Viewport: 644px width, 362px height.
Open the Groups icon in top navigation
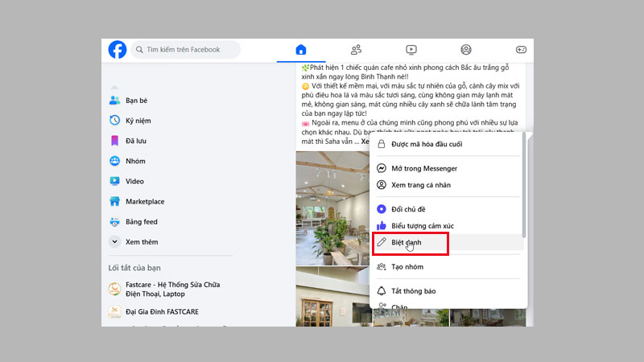(x=466, y=50)
